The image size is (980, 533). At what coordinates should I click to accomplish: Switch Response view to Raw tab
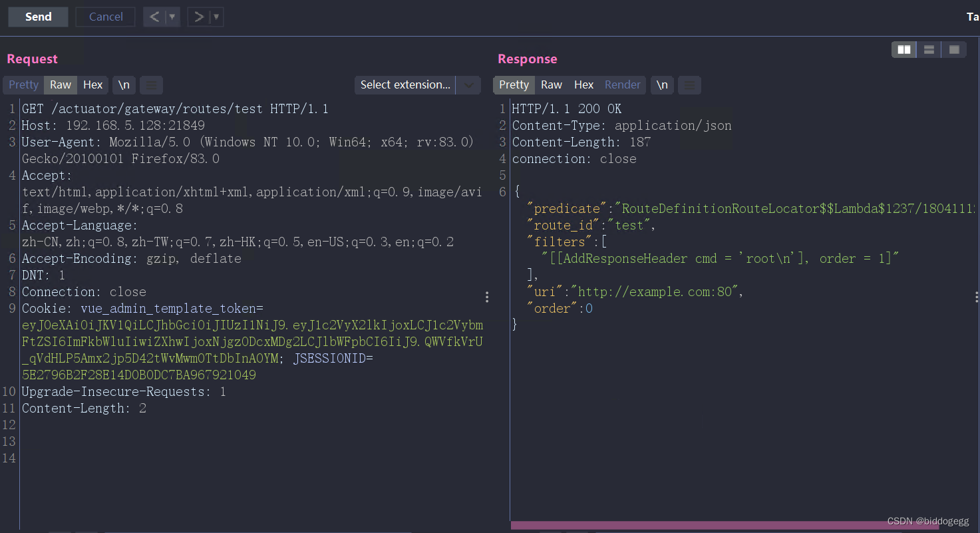pyautogui.click(x=552, y=85)
